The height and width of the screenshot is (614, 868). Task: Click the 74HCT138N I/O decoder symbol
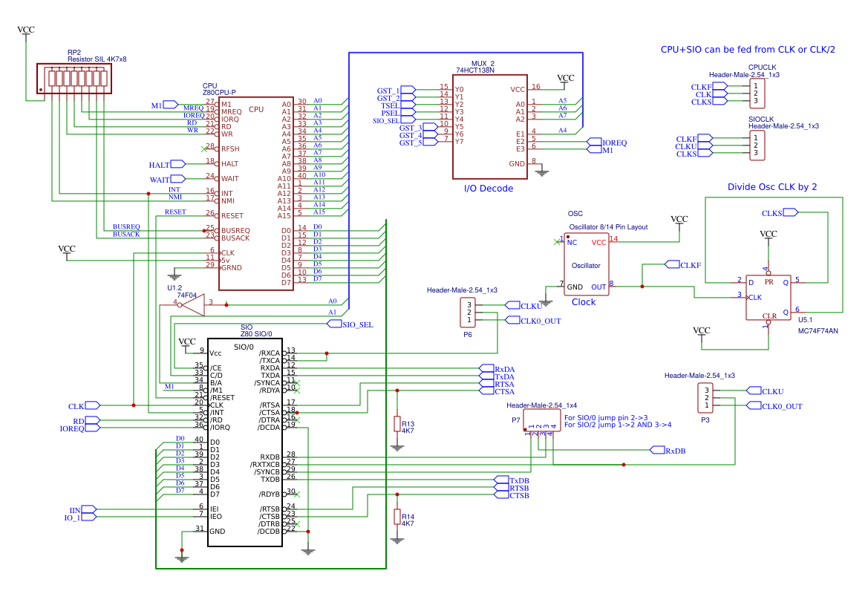[490, 126]
